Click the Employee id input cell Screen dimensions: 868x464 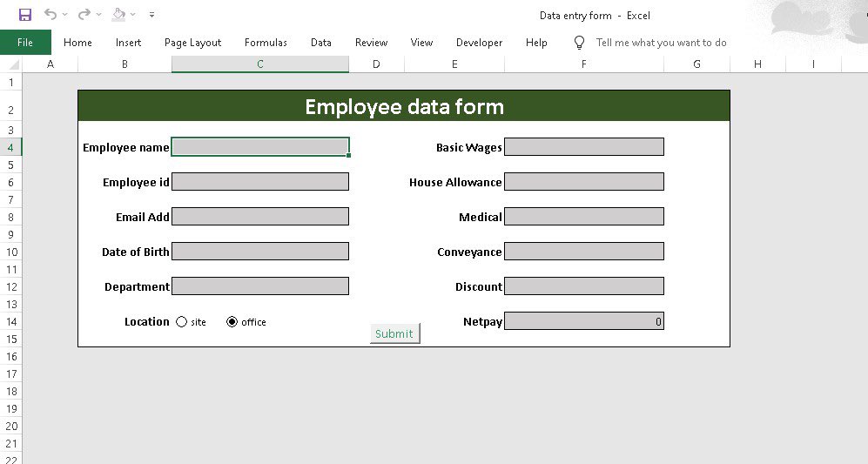tap(260, 182)
